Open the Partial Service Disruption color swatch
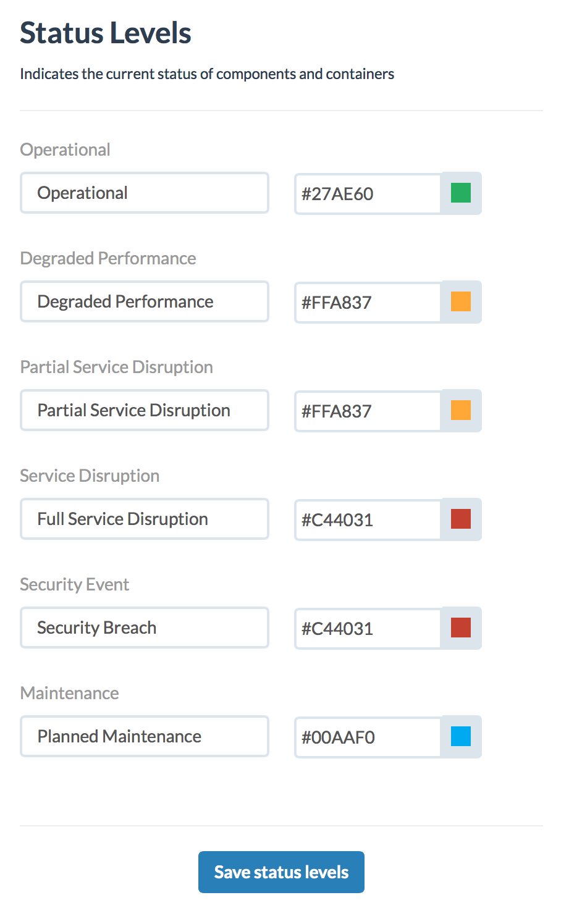This screenshot has width=561, height=924. point(460,411)
